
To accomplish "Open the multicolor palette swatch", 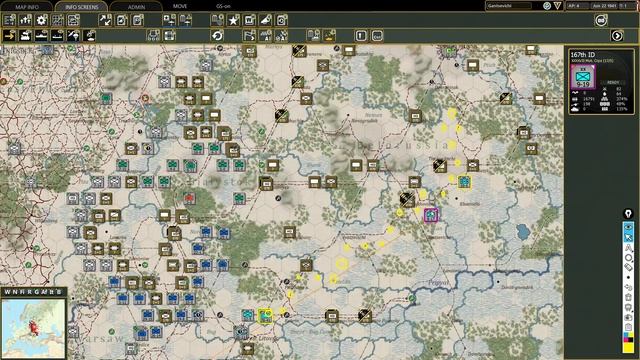I will tap(628, 337).
